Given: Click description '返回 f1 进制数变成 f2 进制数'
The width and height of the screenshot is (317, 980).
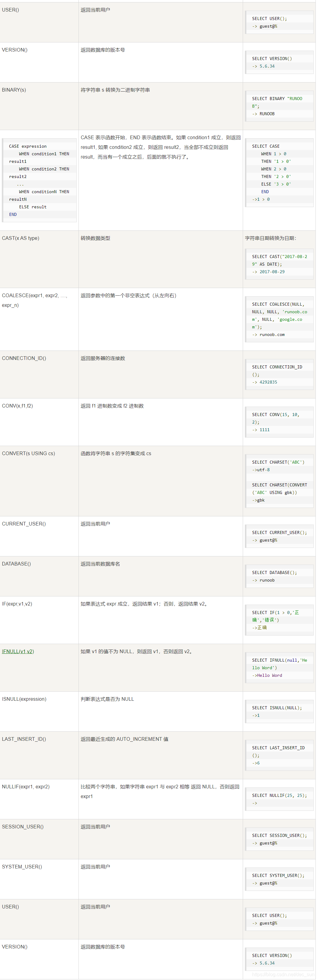Looking at the screenshot, I should coord(112,405).
